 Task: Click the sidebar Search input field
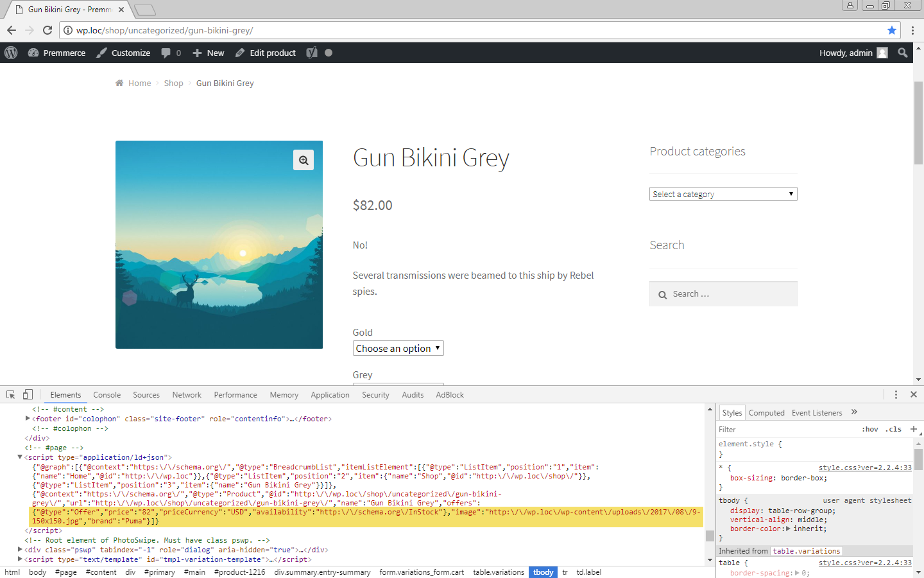[x=723, y=294]
